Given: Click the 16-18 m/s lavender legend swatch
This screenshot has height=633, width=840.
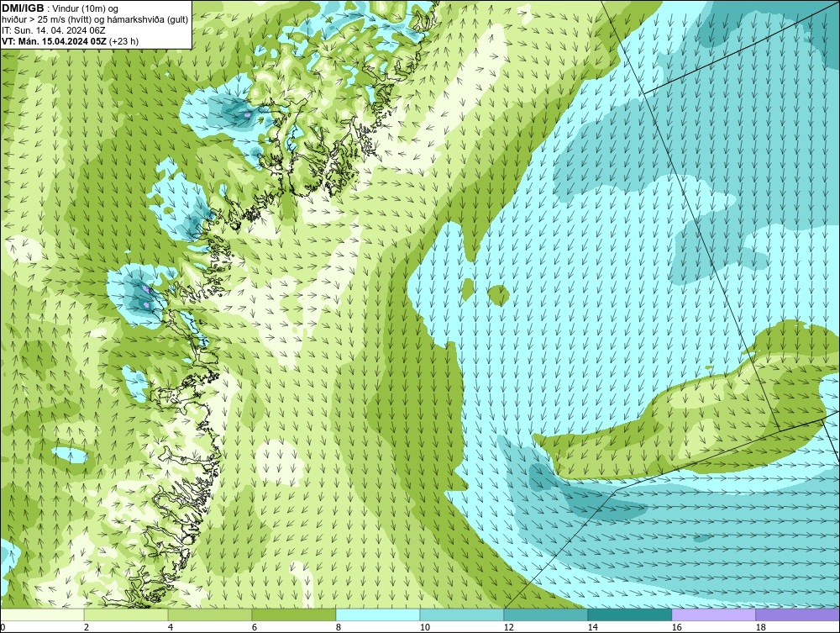Looking at the screenshot, I should (x=713, y=615).
